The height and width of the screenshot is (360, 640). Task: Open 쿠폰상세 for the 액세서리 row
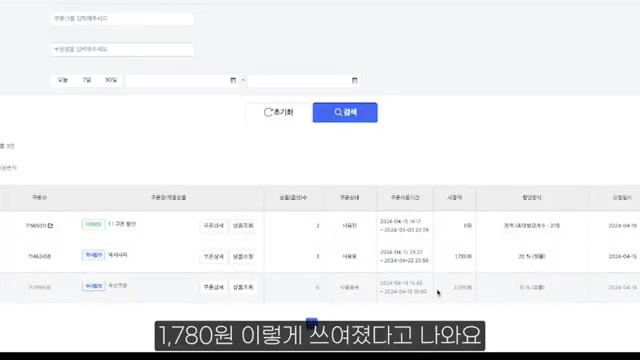point(213,257)
